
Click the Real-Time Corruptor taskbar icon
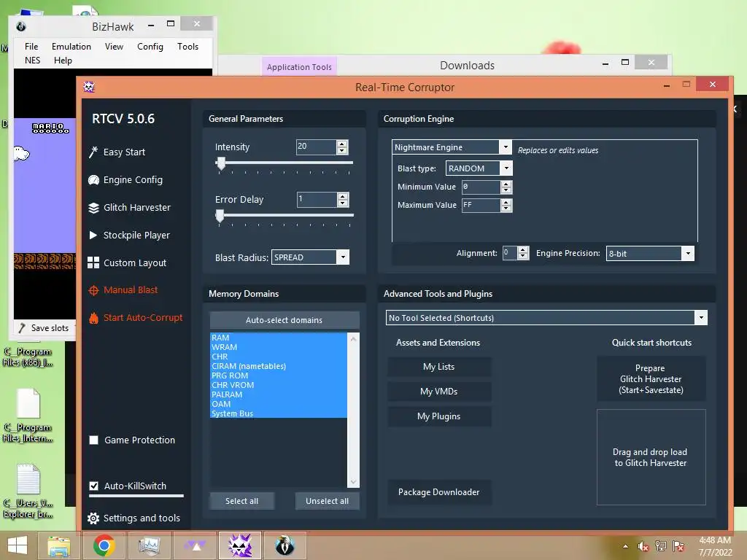[x=240, y=545]
